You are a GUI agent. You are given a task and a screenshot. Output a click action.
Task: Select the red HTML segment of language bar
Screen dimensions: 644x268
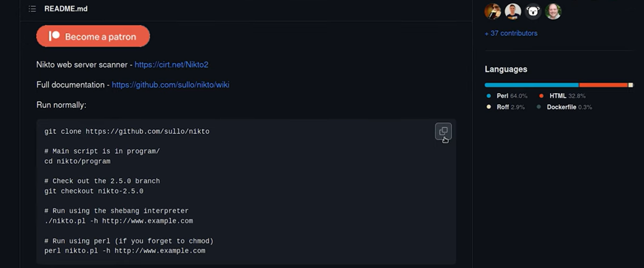(x=603, y=85)
